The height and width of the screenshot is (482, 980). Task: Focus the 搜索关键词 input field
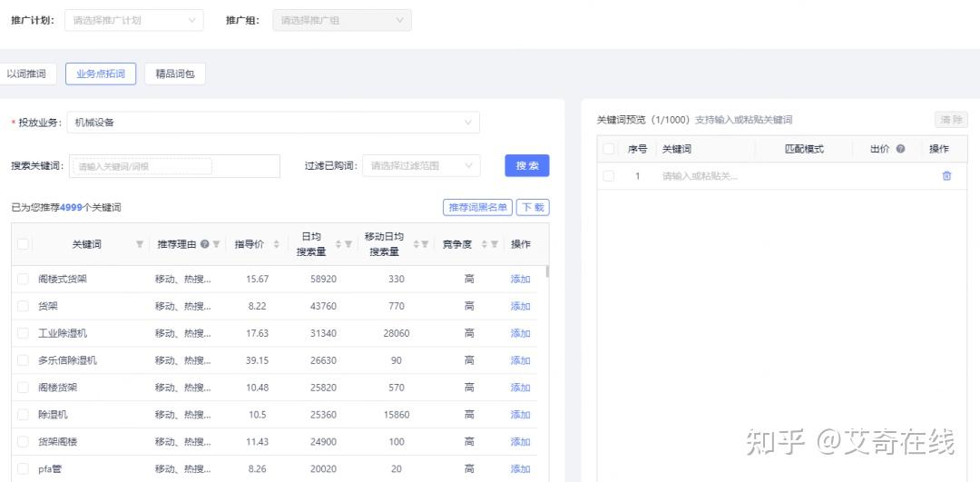(x=174, y=166)
